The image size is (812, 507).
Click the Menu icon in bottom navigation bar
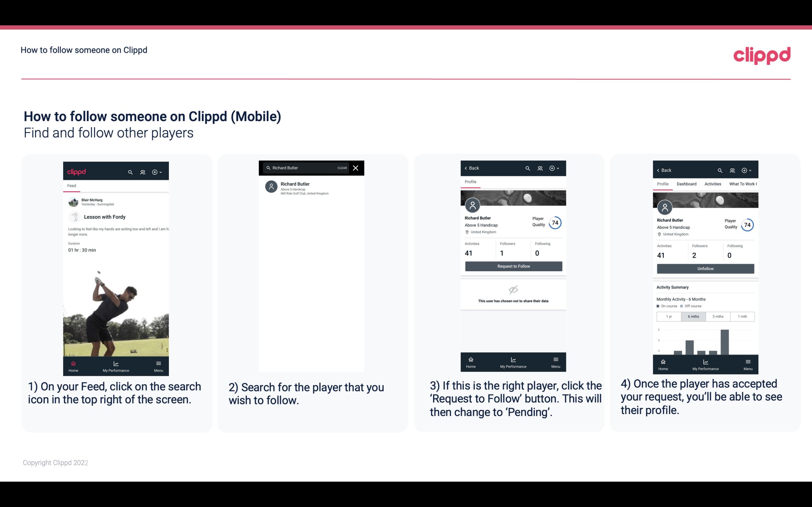[x=158, y=363]
